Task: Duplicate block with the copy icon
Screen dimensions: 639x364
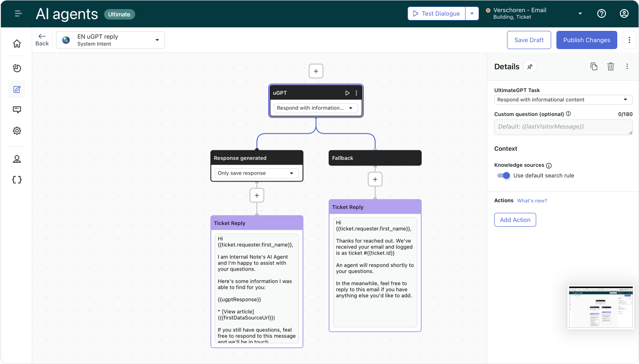Action: coord(594,66)
